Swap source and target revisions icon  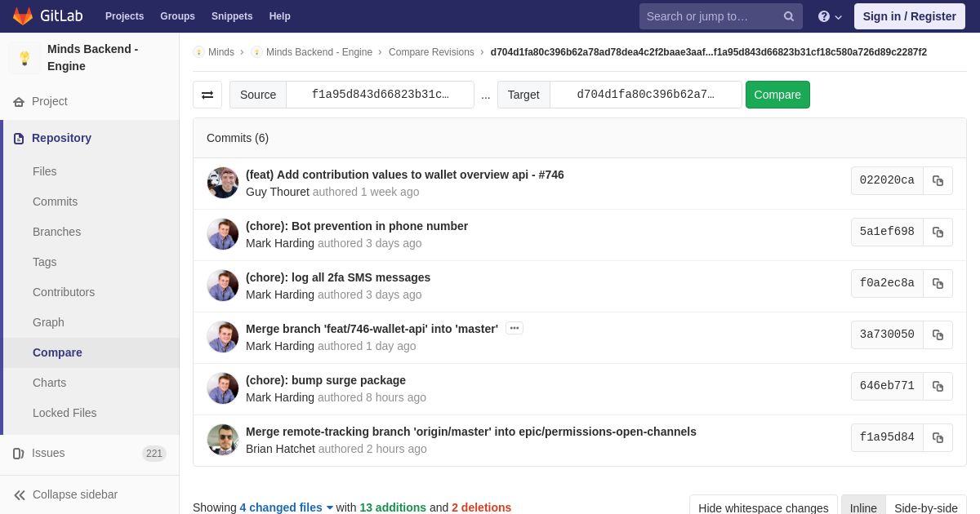[x=207, y=95]
